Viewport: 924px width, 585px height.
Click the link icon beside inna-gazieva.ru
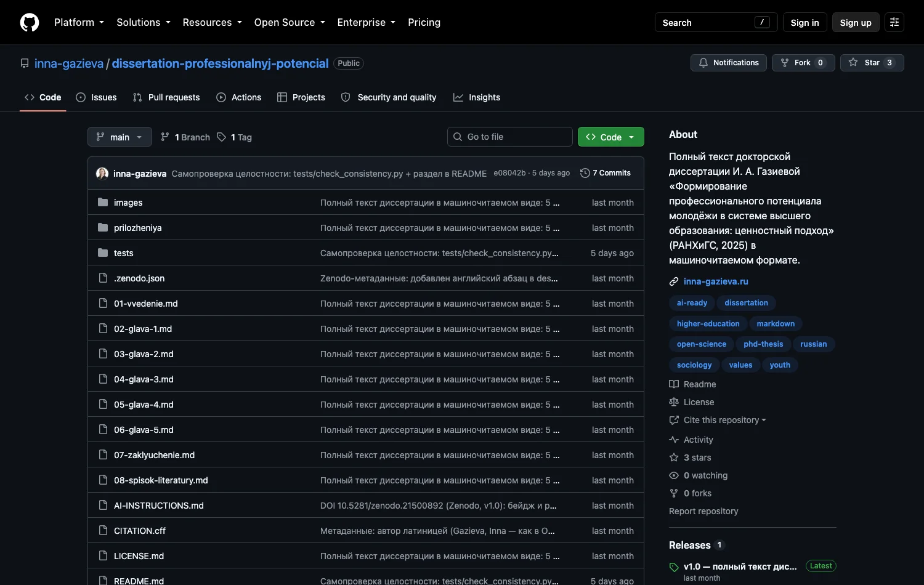674,281
